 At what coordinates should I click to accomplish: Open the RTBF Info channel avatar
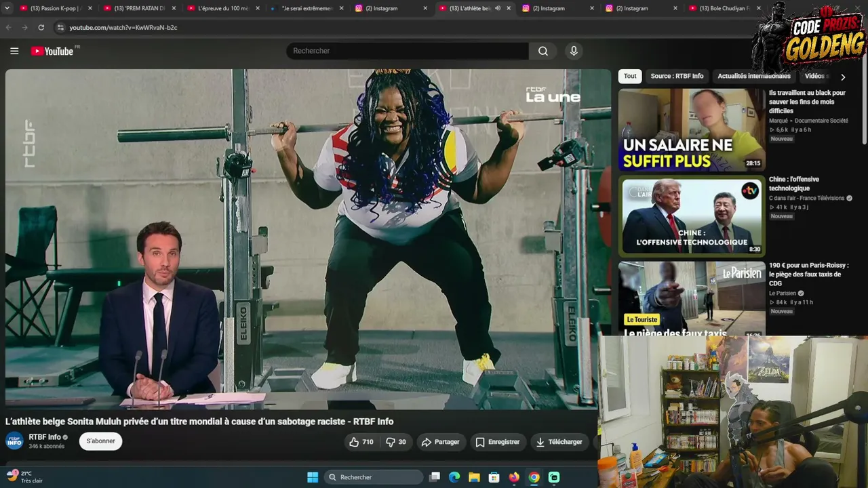click(x=14, y=441)
